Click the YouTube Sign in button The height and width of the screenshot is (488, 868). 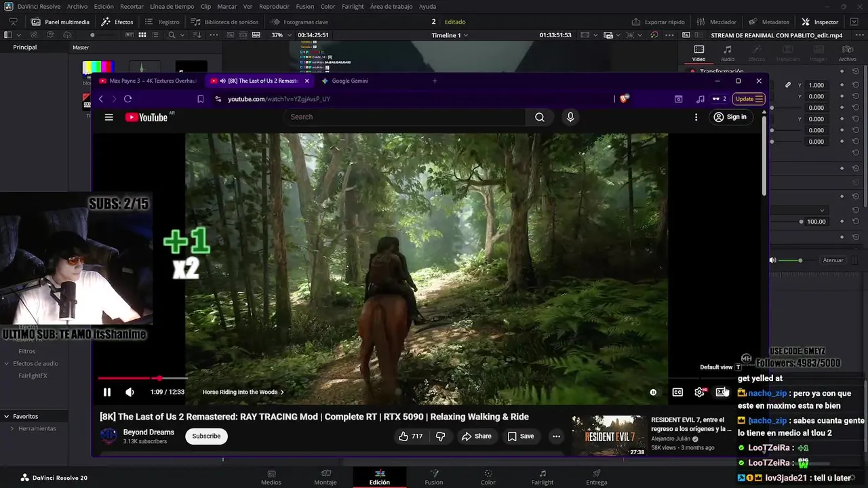click(x=730, y=117)
